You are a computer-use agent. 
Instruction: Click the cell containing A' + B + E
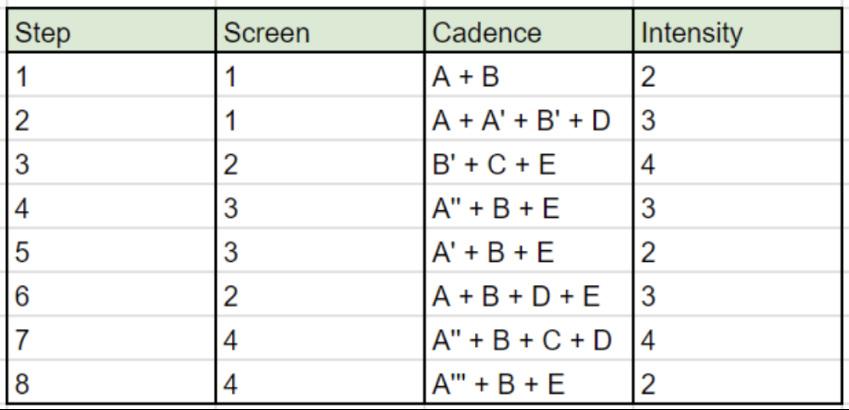[528, 252]
